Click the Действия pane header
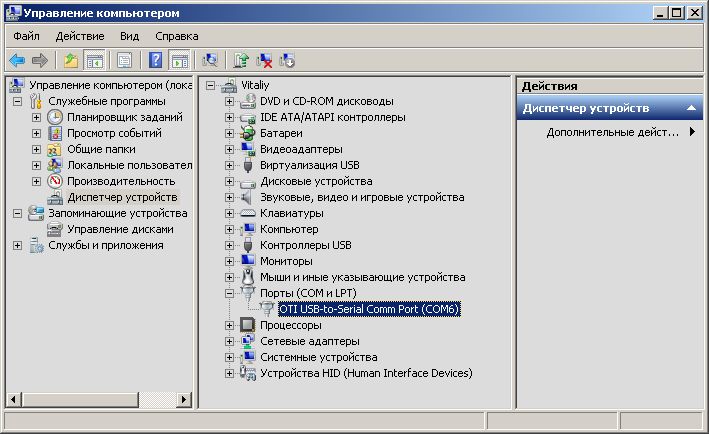 [x=610, y=85]
